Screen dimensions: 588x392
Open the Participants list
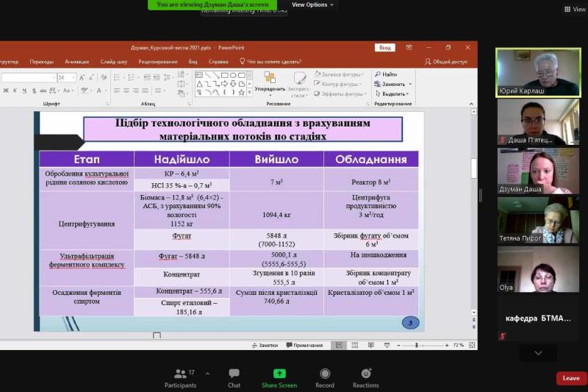pyautogui.click(x=180, y=377)
